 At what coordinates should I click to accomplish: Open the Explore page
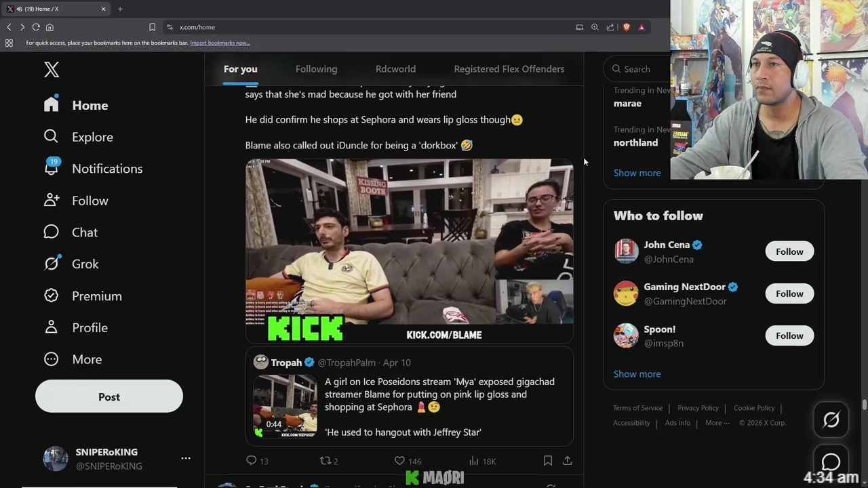point(78,137)
